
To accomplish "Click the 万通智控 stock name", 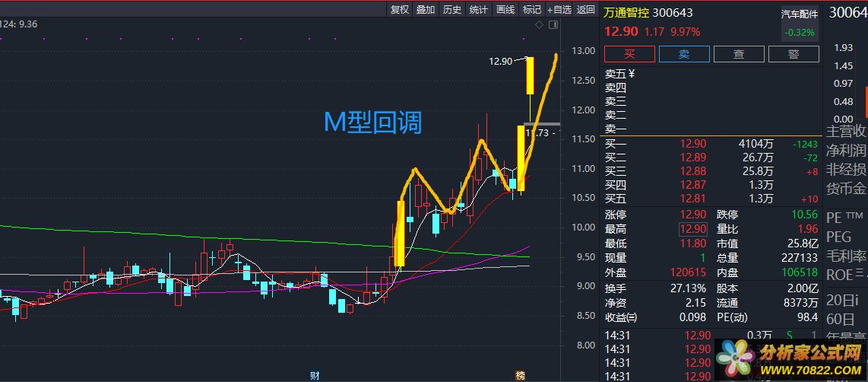I will pos(626,13).
